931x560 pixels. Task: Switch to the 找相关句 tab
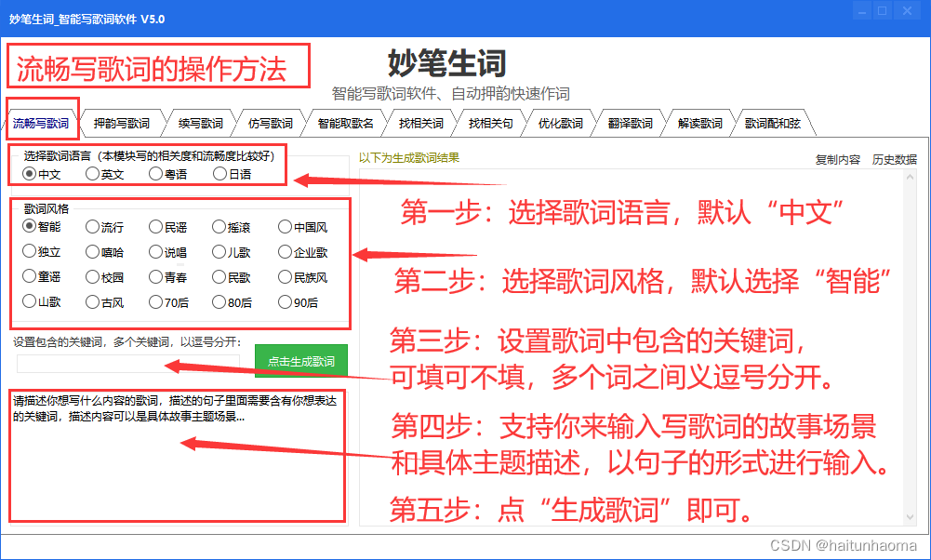pos(490,123)
